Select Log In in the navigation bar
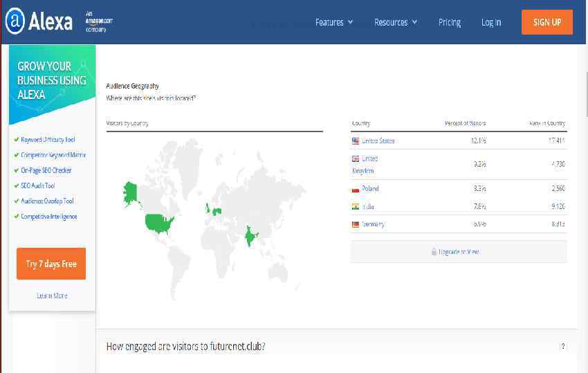588x373 pixels. tap(491, 22)
